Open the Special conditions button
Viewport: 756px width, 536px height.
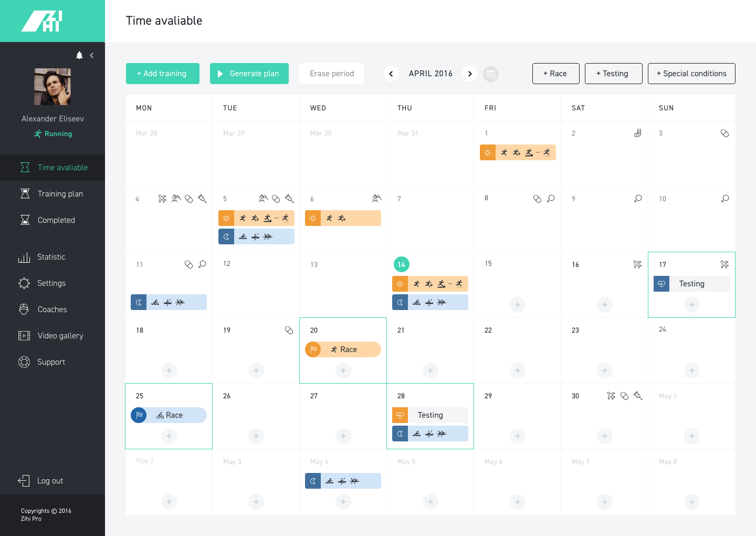[x=691, y=74]
